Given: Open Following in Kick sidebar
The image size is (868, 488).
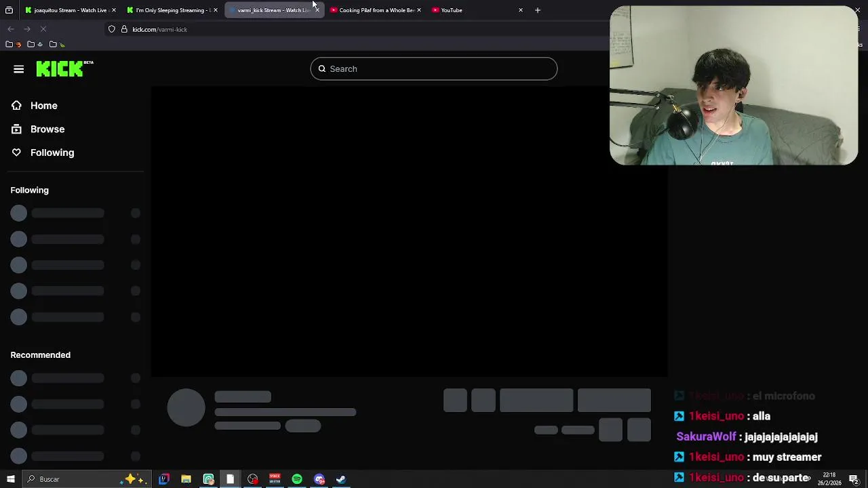Looking at the screenshot, I should pos(52,152).
